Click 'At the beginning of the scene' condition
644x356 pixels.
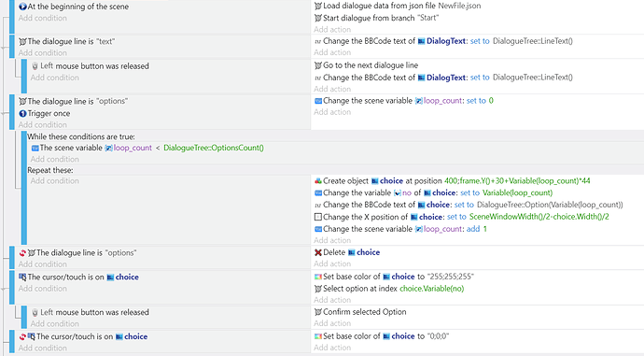point(78,7)
